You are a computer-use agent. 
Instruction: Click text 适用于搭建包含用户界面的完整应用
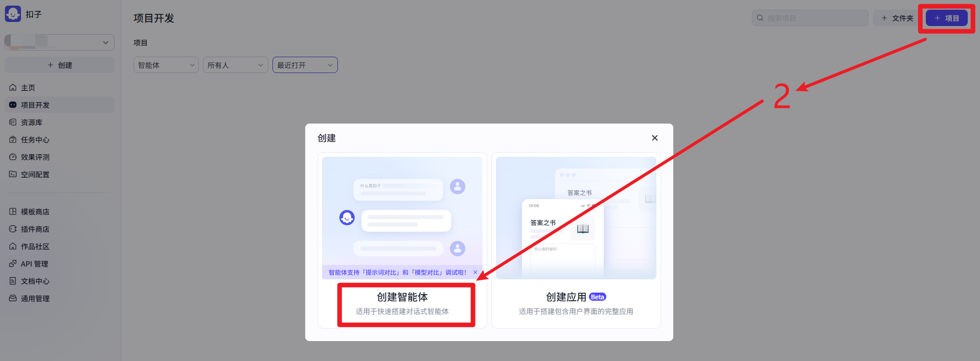click(x=576, y=311)
